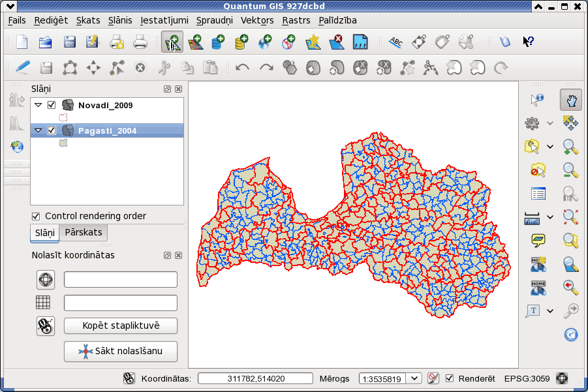Open the Rastrs menu

click(x=296, y=20)
